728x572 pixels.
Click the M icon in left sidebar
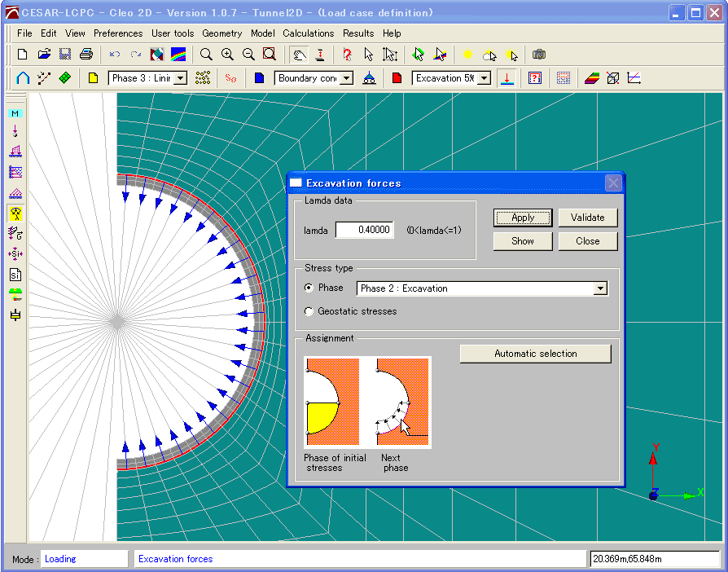click(x=15, y=113)
